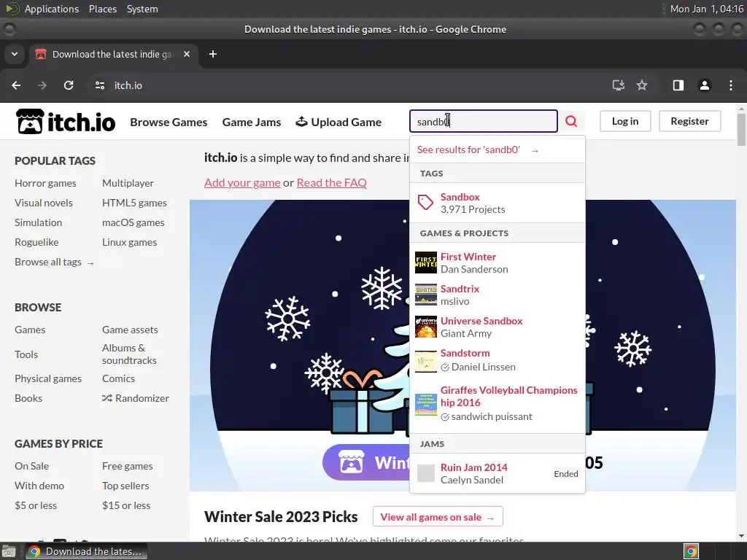
Task: Click the install app icon in address bar
Action: click(618, 85)
